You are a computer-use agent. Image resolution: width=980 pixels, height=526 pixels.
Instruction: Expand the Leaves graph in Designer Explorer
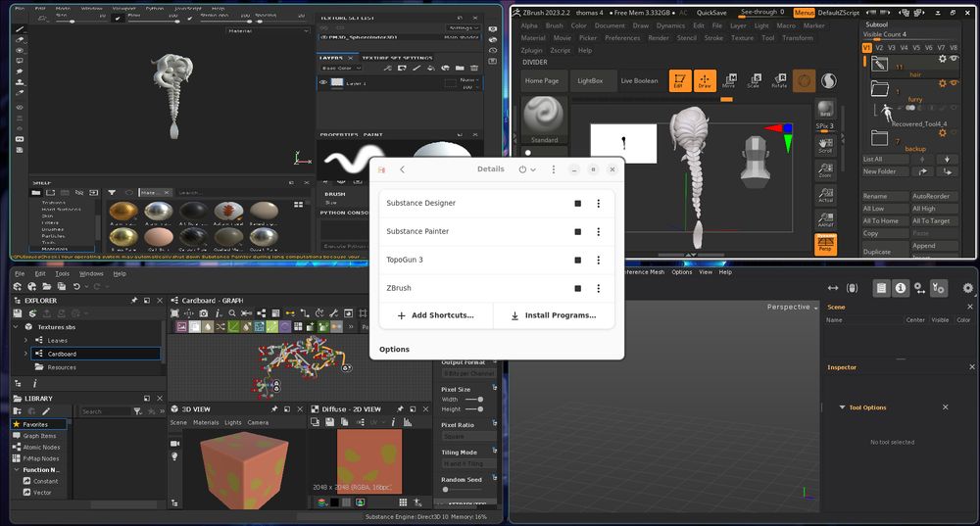coord(25,340)
